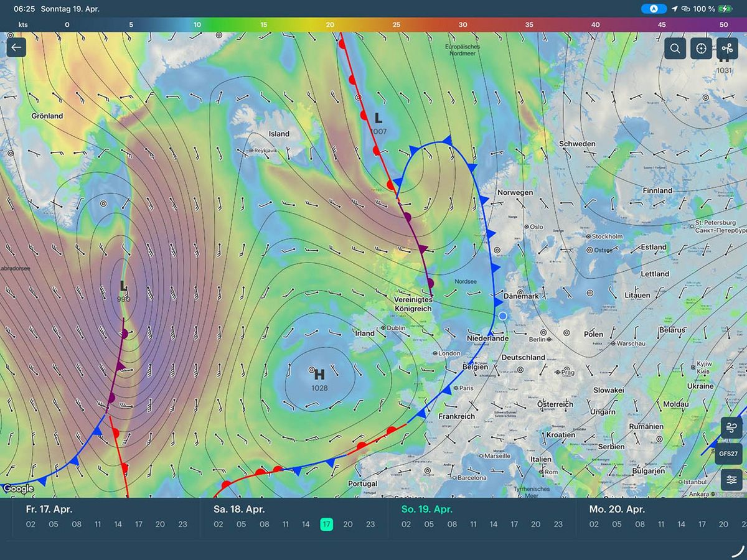Tap the blue location dot near Dänemark
747x560 pixels.
[x=503, y=316]
